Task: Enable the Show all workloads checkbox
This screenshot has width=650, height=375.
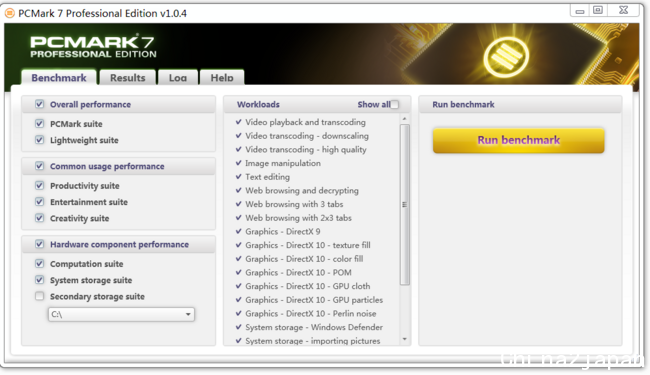Action: (395, 104)
